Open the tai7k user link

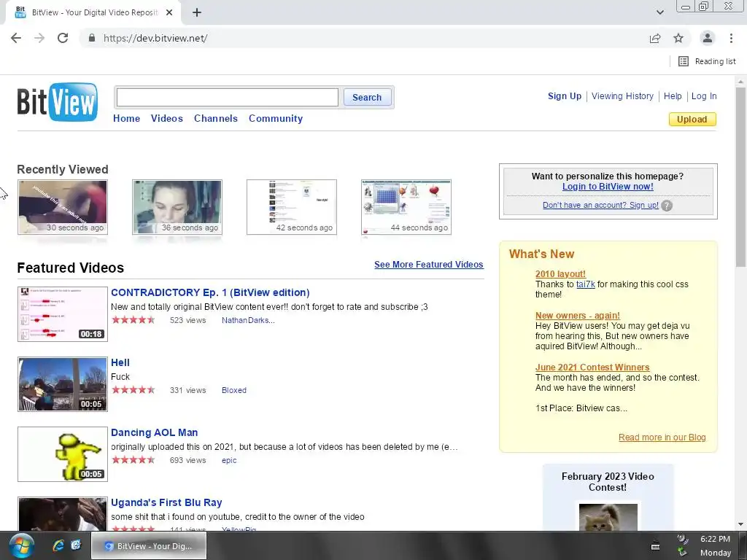pyautogui.click(x=586, y=284)
